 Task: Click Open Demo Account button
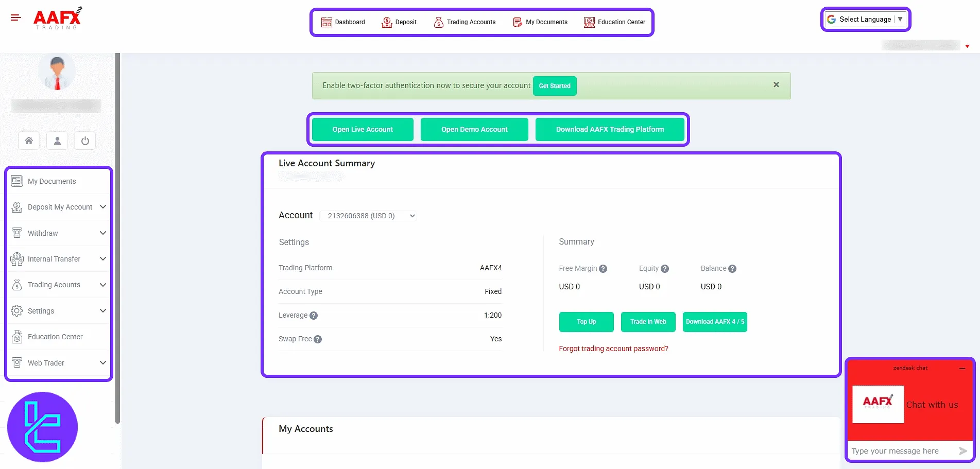pos(474,129)
